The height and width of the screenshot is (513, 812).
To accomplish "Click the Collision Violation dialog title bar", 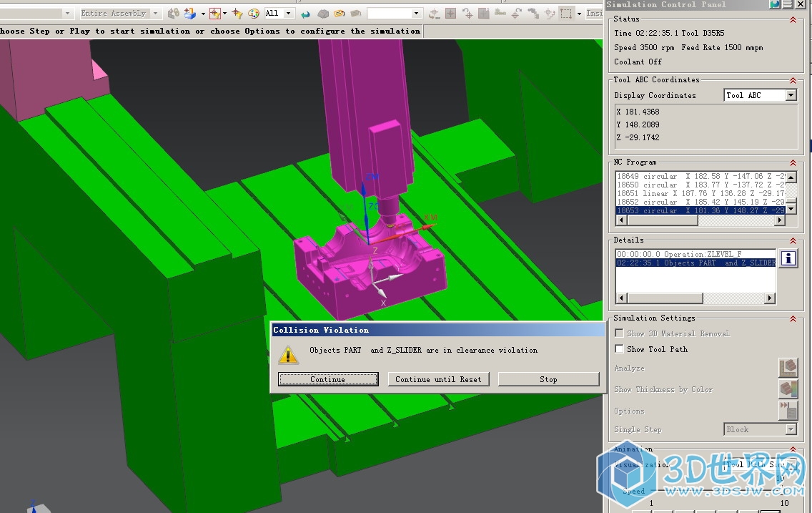I will coord(438,330).
